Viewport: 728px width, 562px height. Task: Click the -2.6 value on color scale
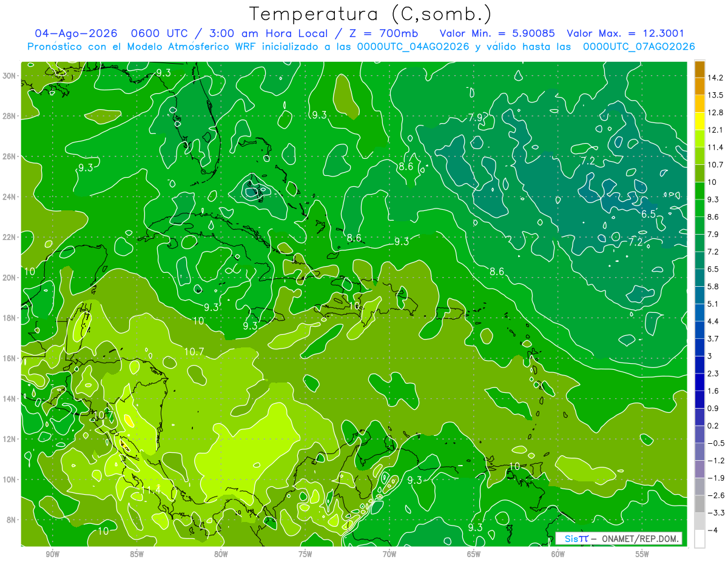pos(716,495)
